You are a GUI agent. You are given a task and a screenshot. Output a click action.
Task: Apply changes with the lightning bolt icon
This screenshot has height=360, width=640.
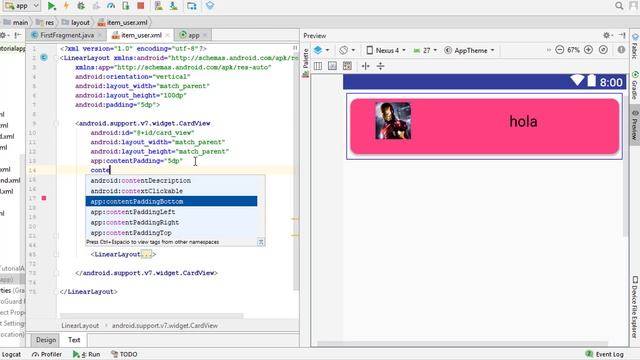click(66, 6)
